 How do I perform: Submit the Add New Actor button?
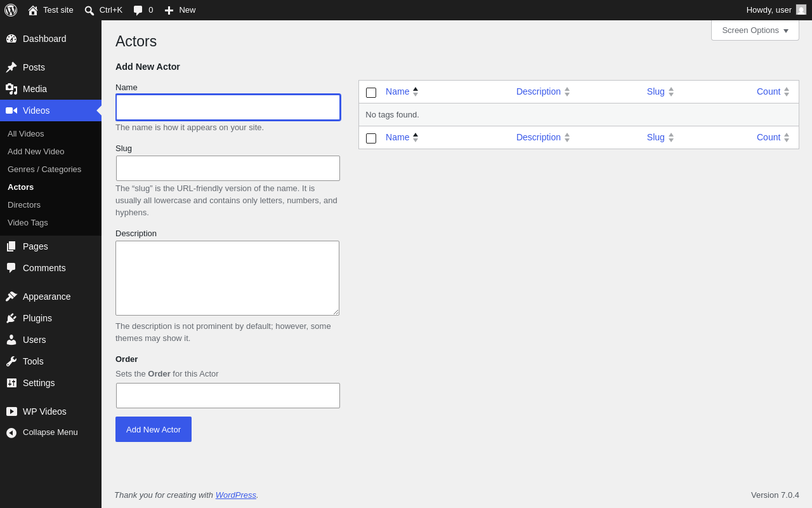154,429
